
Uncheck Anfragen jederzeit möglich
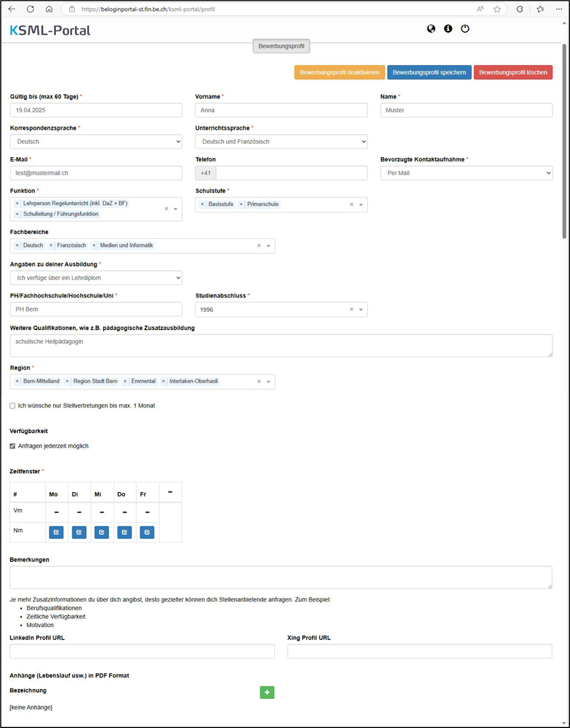(x=12, y=446)
